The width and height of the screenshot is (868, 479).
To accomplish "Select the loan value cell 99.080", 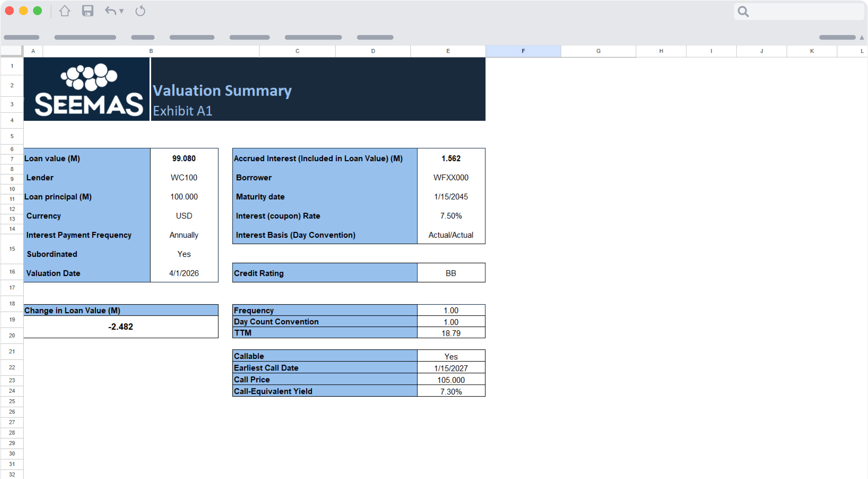I will (x=184, y=158).
